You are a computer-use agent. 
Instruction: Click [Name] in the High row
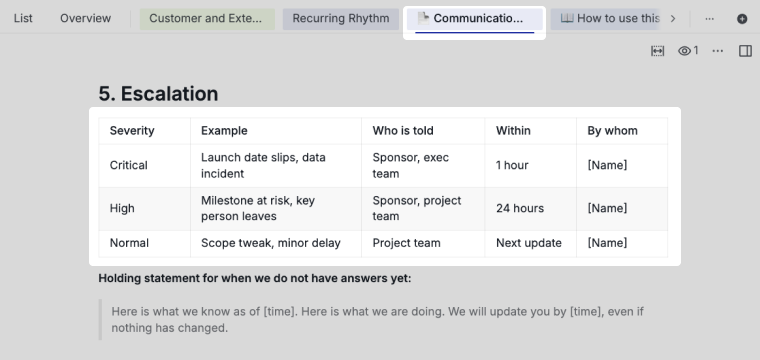click(607, 208)
